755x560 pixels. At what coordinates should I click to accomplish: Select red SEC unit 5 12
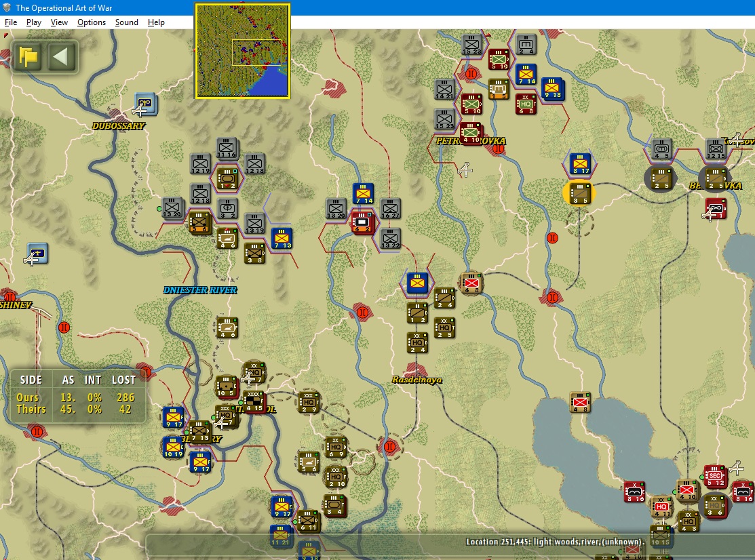715,477
